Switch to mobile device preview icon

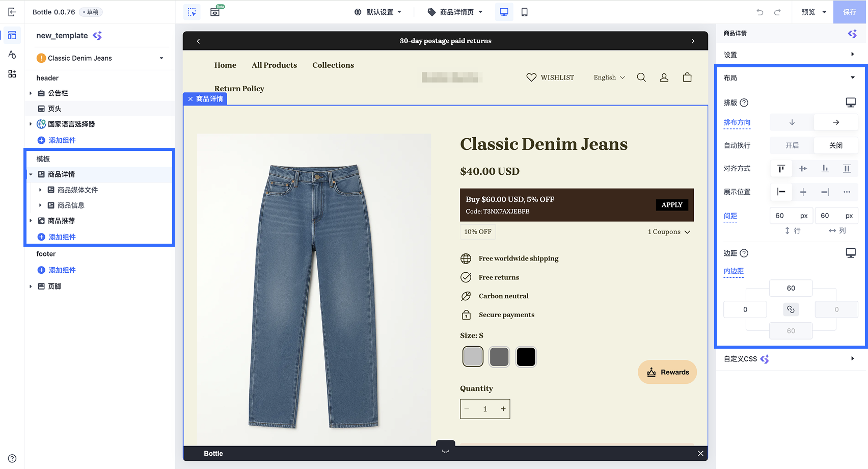(x=524, y=12)
